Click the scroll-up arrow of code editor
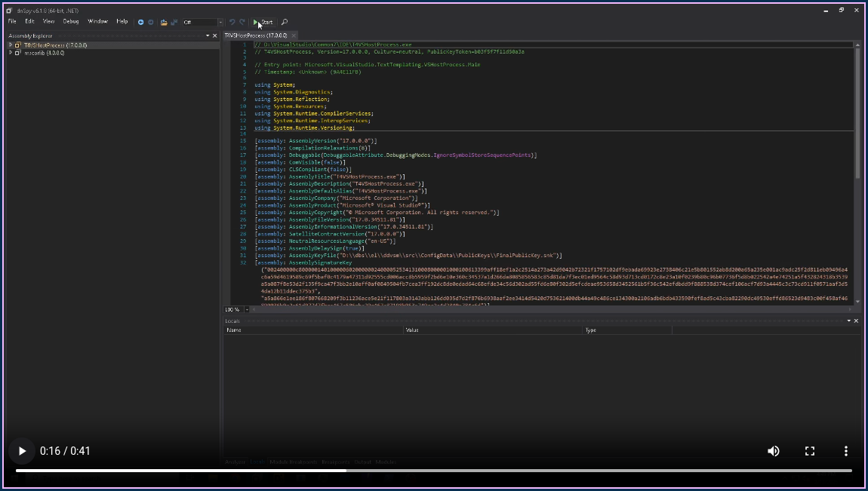868x491 pixels. [857, 44]
